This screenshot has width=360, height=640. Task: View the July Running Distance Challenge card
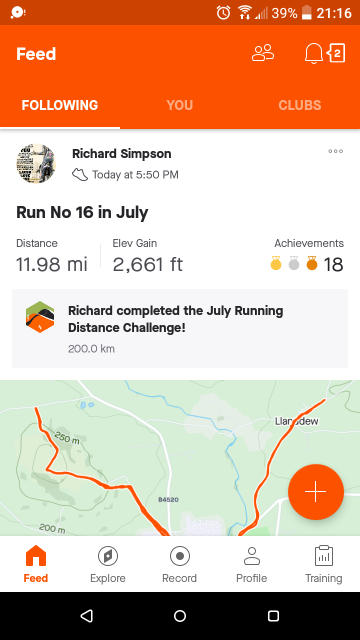[180, 329]
